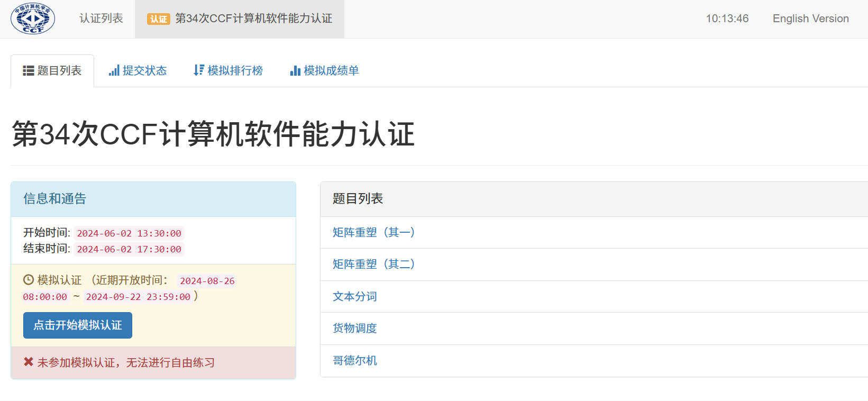Screen dimensions: 868x401
Task: Click the list icon on 题目列表 tab
Action: pyautogui.click(x=29, y=71)
